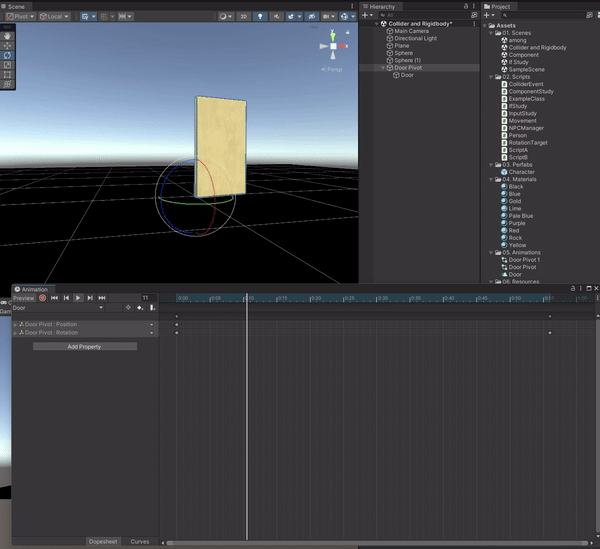Toggle 2D view mode

click(243, 16)
